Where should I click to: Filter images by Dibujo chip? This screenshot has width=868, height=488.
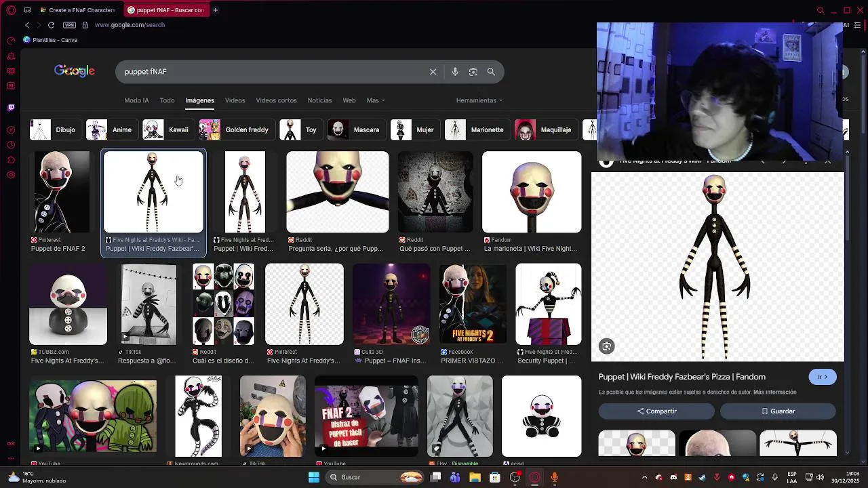coord(56,129)
